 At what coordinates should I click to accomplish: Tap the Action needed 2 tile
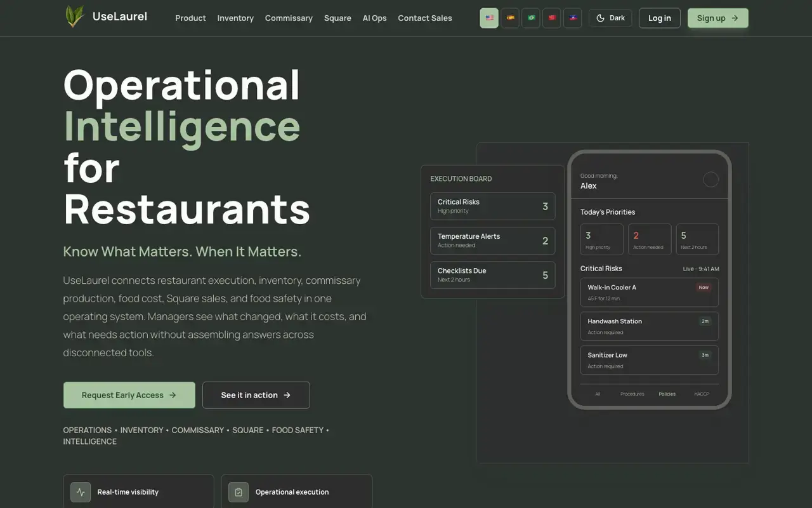[650, 239]
